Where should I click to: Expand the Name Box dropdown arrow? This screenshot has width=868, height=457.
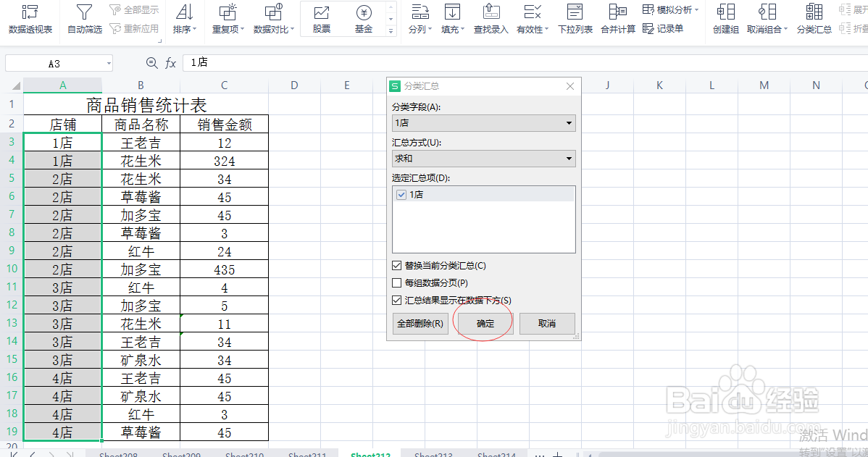[109, 64]
